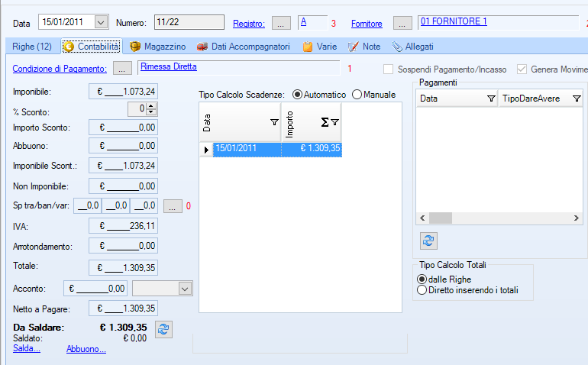Click refresh icon next to Da Saldare
The image size is (588, 365).
pos(163,329)
